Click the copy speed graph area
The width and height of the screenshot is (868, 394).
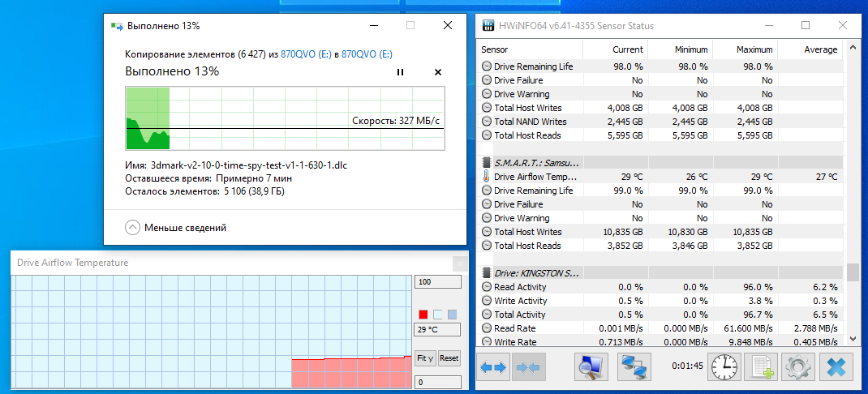point(285,118)
